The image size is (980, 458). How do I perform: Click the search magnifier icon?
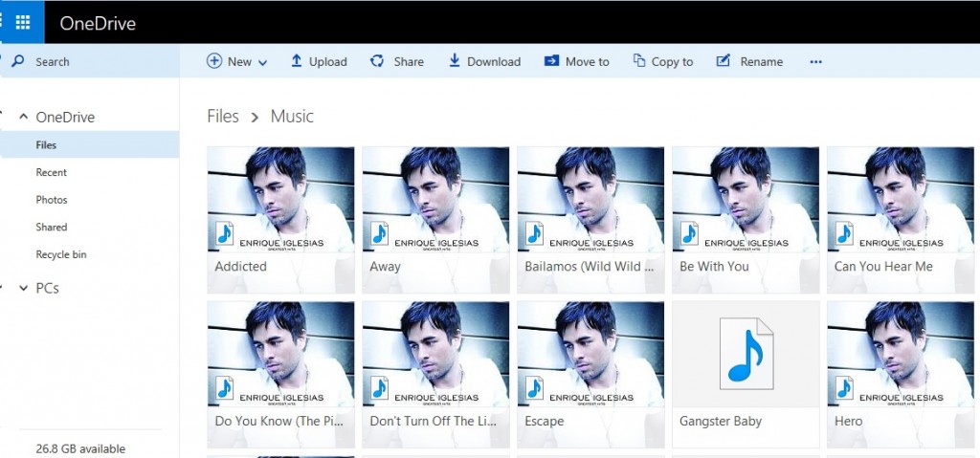point(17,61)
